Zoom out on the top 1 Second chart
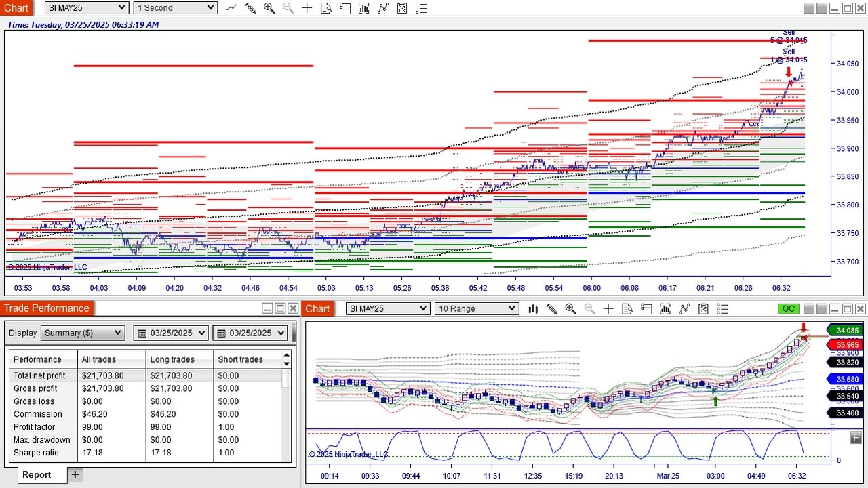The width and height of the screenshot is (868, 488). 288,8
